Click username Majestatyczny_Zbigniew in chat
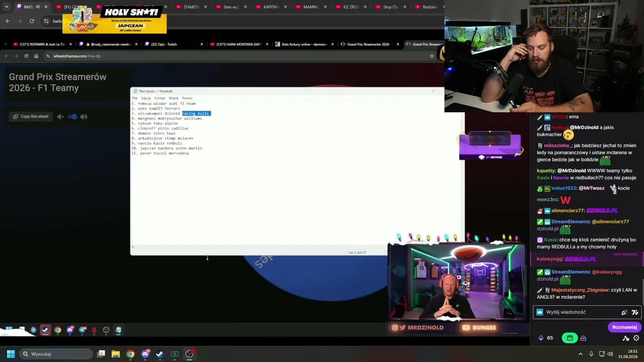The image size is (644, 362). pos(579,290)
